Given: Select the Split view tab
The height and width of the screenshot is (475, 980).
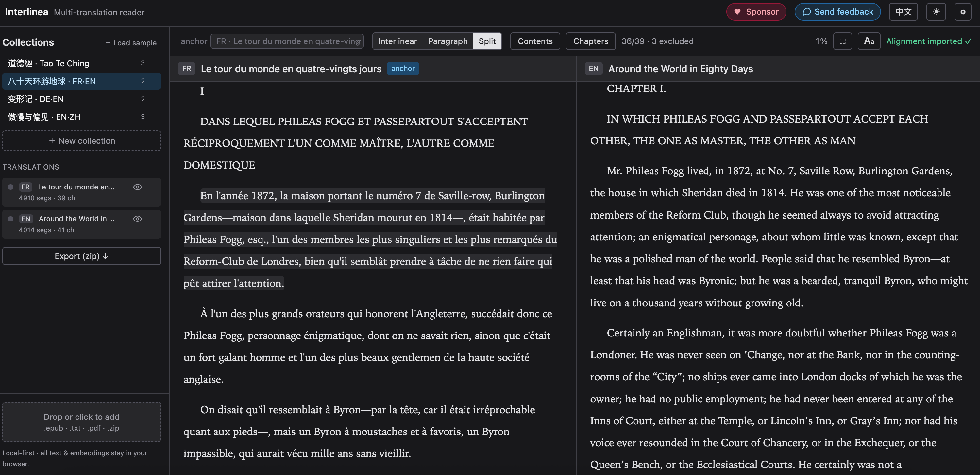Looking at the screenshot, I should pyautogui.click(x=487, y=41).
